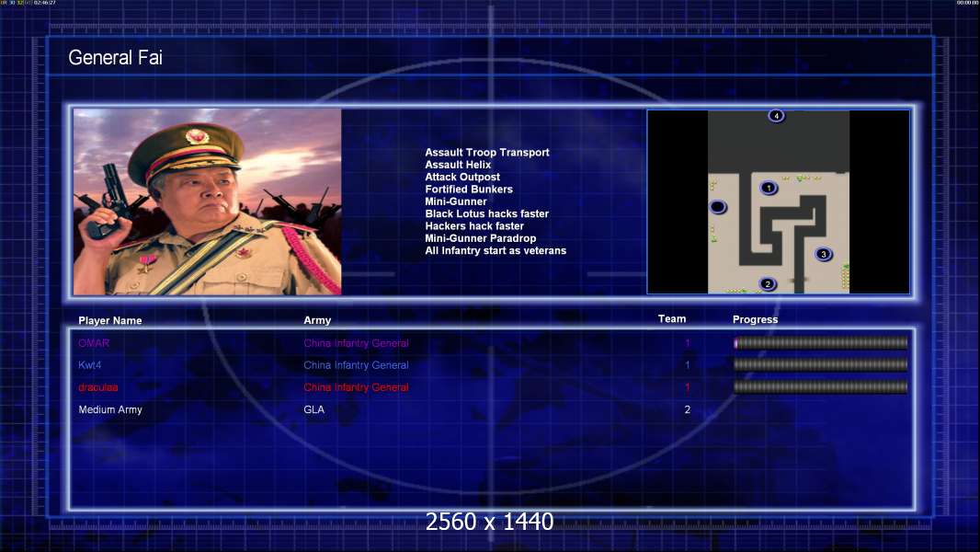Click OMAR's China Infantry General army
Screen dimensions: 980x552
[x=357, y=343]
